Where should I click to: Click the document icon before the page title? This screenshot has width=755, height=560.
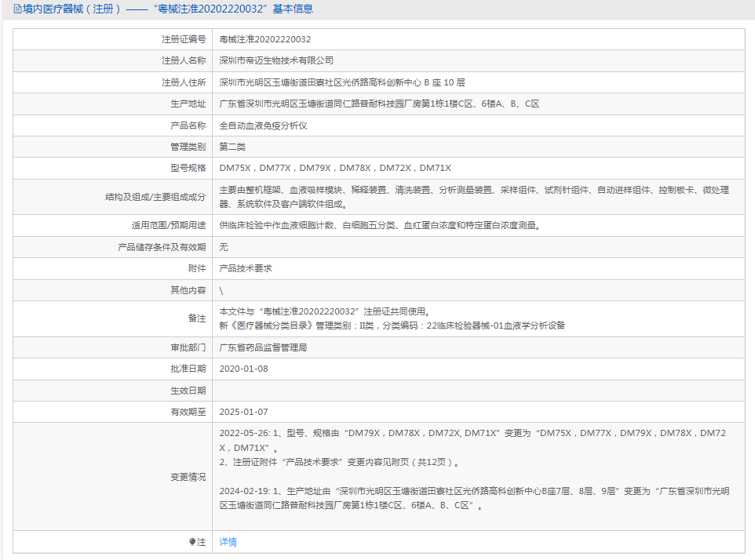(x=17, y=9)
